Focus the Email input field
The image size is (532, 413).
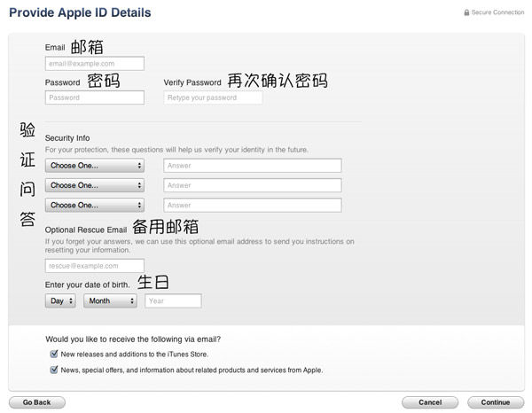tap(94, 64)
